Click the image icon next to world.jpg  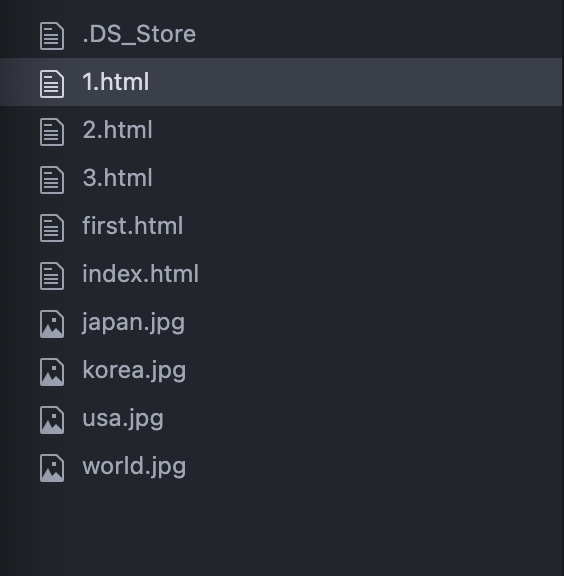[52, 468]
